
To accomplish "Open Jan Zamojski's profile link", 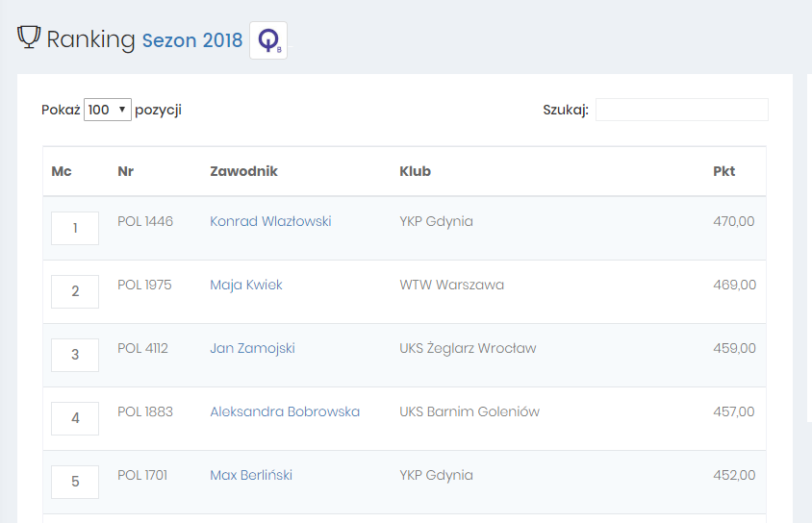I will 252,348.
